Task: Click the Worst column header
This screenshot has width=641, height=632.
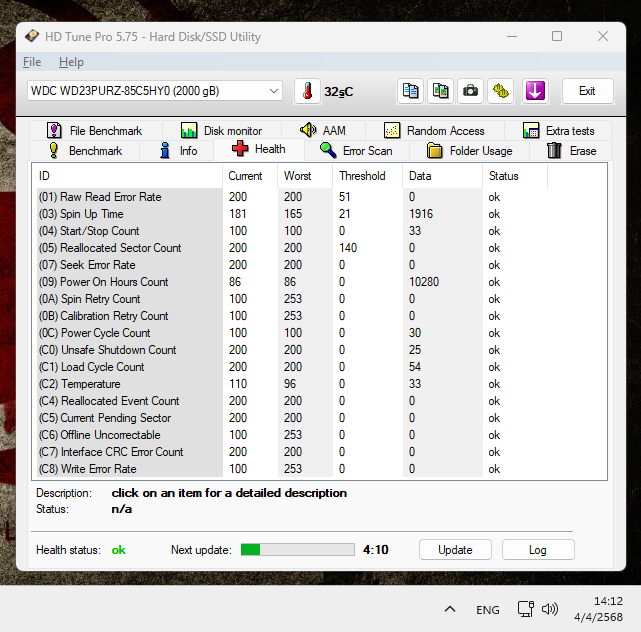Action: coord(305,176)
